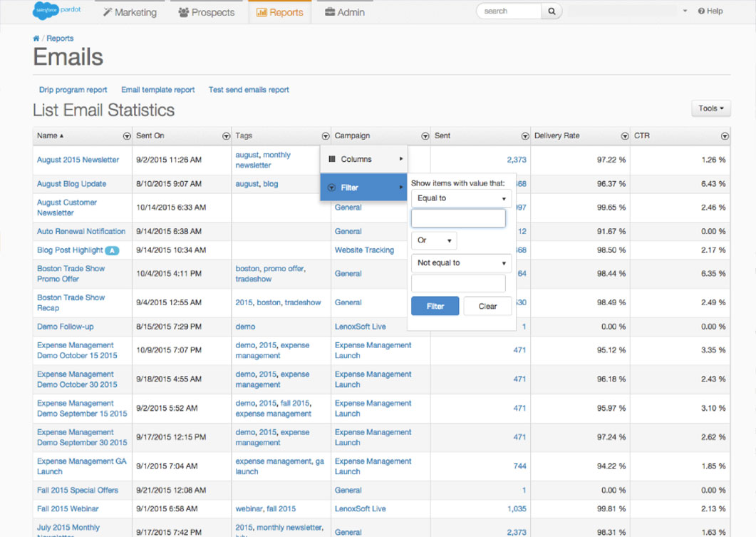
Task: Click the '2,373' sent count for August Newsletter
Action: tap(517, 160)
